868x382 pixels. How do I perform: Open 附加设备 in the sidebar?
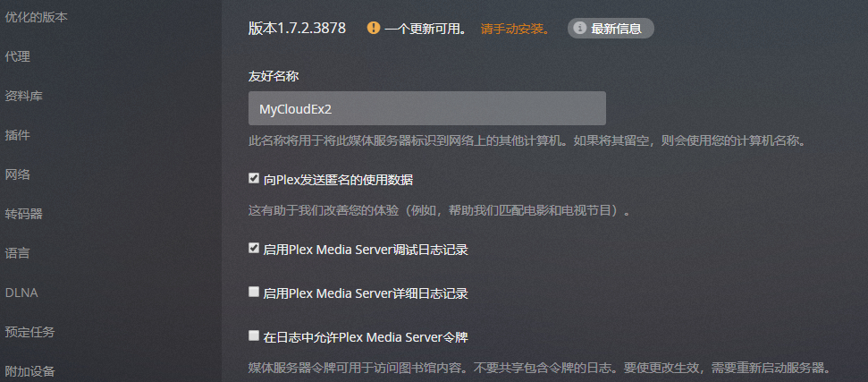(x=29, y=370)
